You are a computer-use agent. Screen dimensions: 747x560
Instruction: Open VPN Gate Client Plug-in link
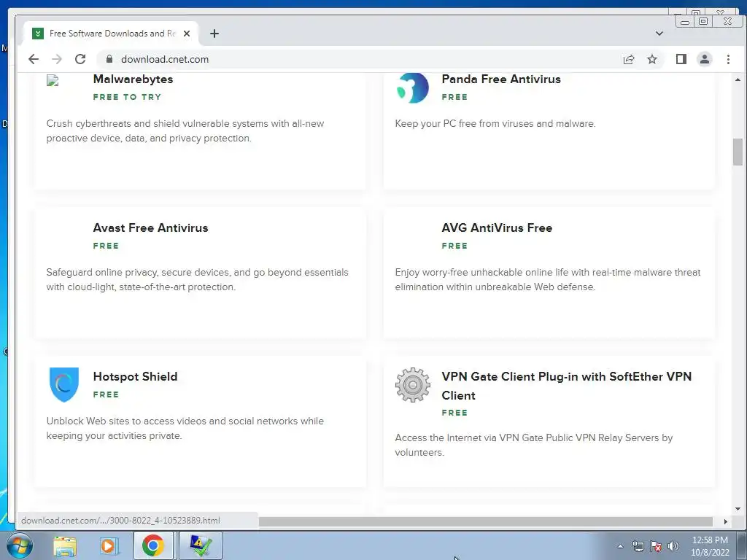coord(566,386)
